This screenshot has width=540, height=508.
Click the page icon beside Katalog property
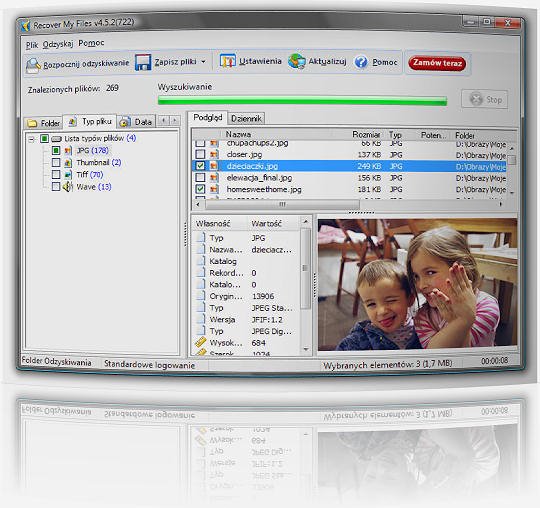click(x=201, y=261)
